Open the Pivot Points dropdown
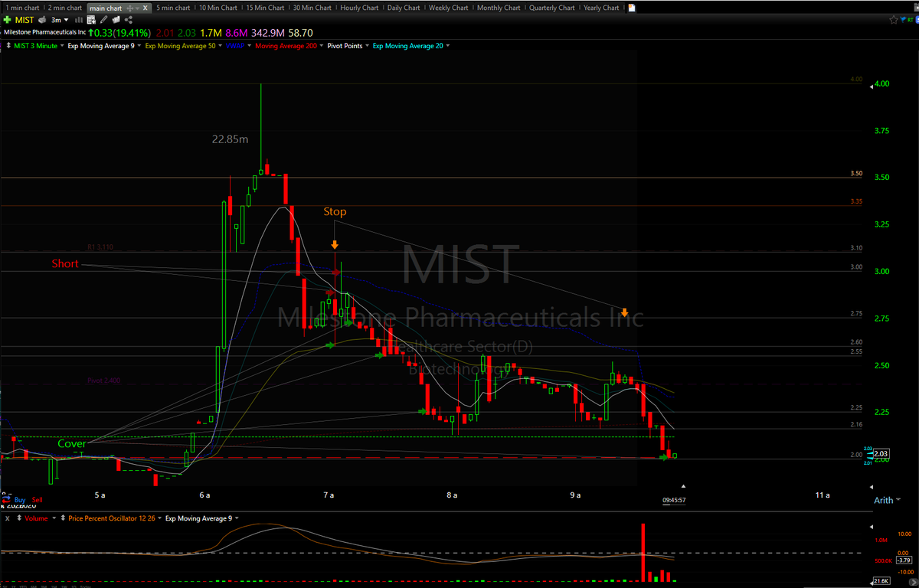This screenshot has width=919, height=588. pos(368,46)
